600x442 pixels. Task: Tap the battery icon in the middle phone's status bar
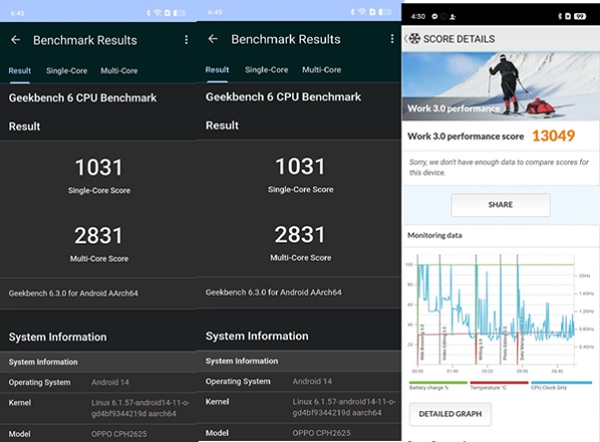[x=386, y=12]
